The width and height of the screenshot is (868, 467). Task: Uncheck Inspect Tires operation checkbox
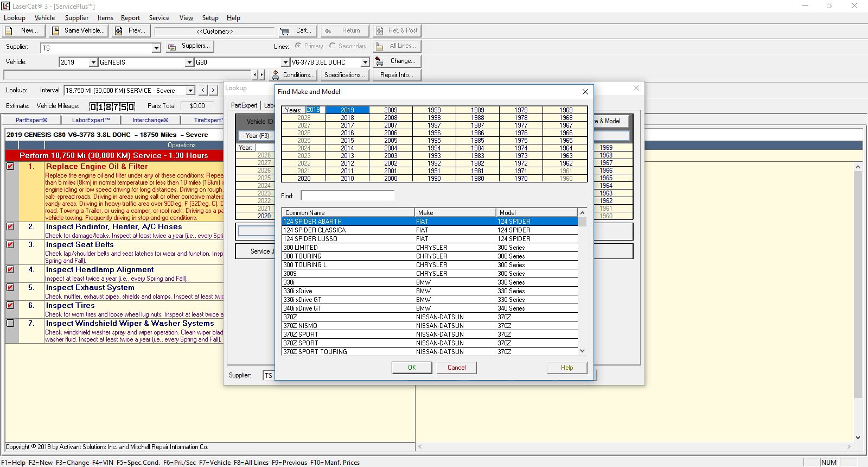[x=10, y=306]
